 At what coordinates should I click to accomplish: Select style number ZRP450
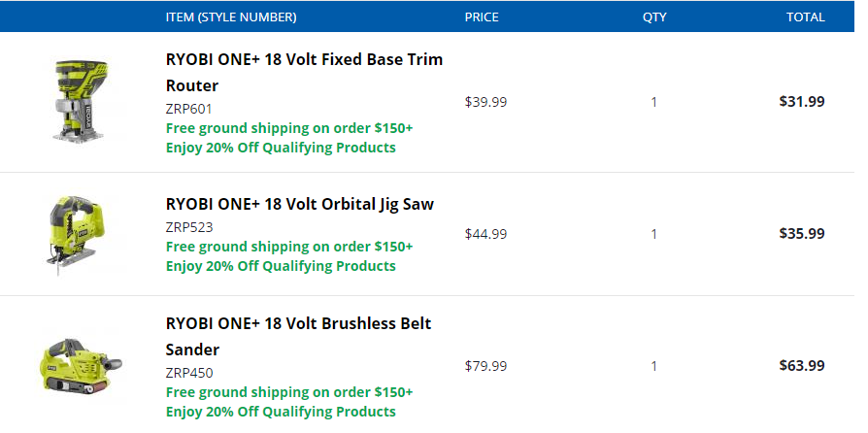(x=189, y=373)
